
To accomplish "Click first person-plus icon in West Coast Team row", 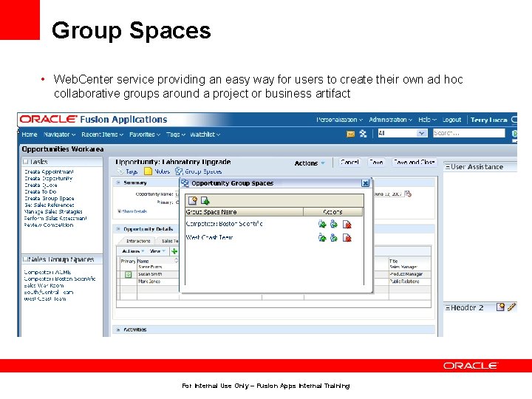I will point(322,237).
